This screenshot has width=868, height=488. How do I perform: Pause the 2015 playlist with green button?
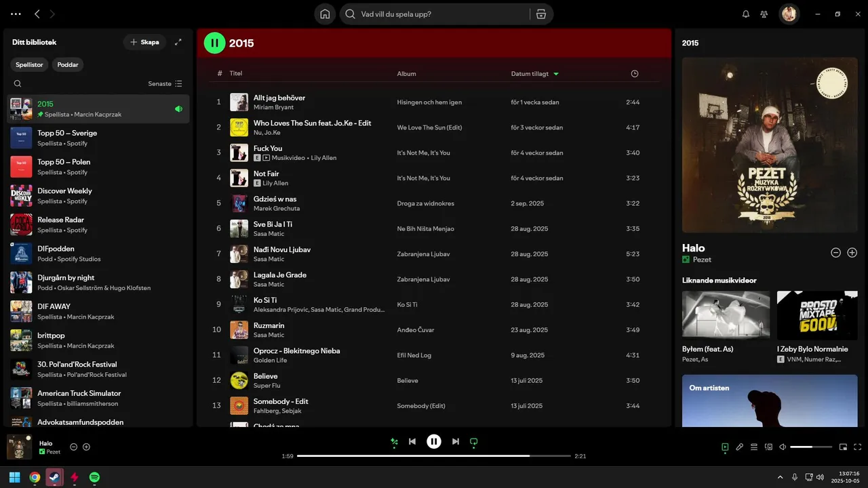point(214,43)
